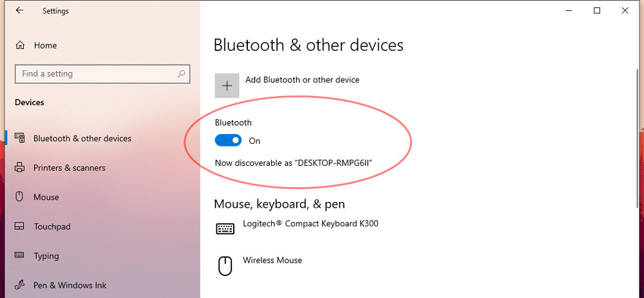Click the Typing keyboard icon
Screen dimensions: 644x298
click(x=19, y=255)
